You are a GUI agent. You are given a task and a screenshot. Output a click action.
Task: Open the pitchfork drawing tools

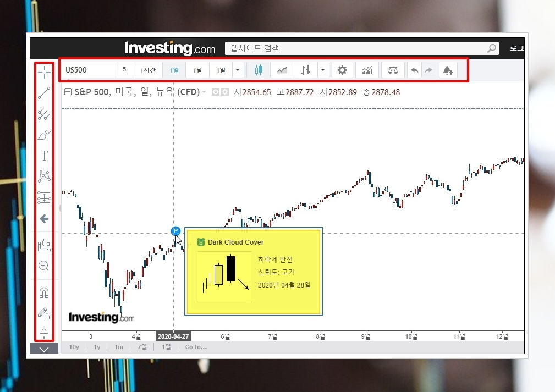click(x=44, y=114)
